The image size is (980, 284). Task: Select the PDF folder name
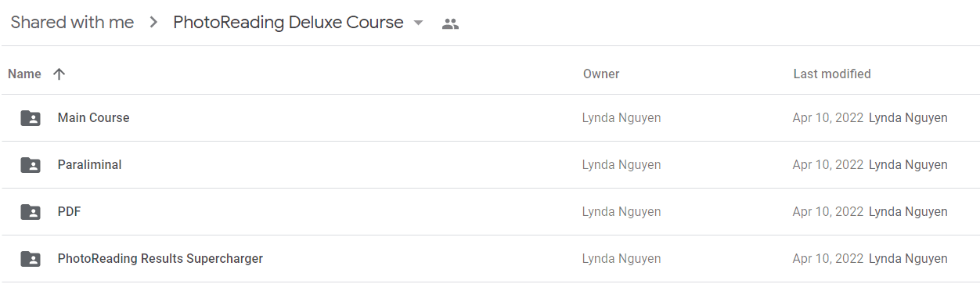point(69,212)
